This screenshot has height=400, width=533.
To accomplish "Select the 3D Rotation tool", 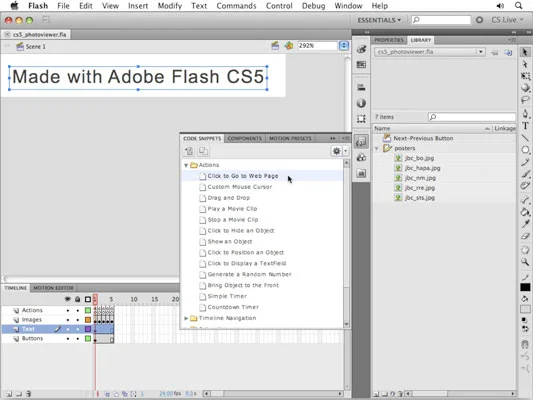I will click(x=525, y=88).
